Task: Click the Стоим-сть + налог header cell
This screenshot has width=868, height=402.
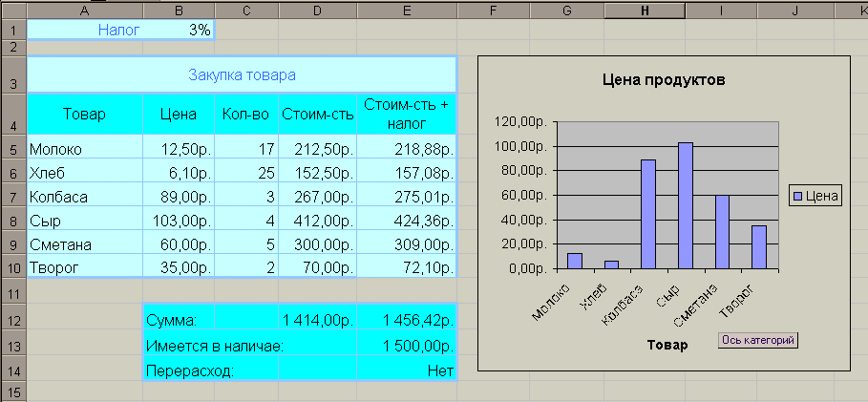Action: 407,114
